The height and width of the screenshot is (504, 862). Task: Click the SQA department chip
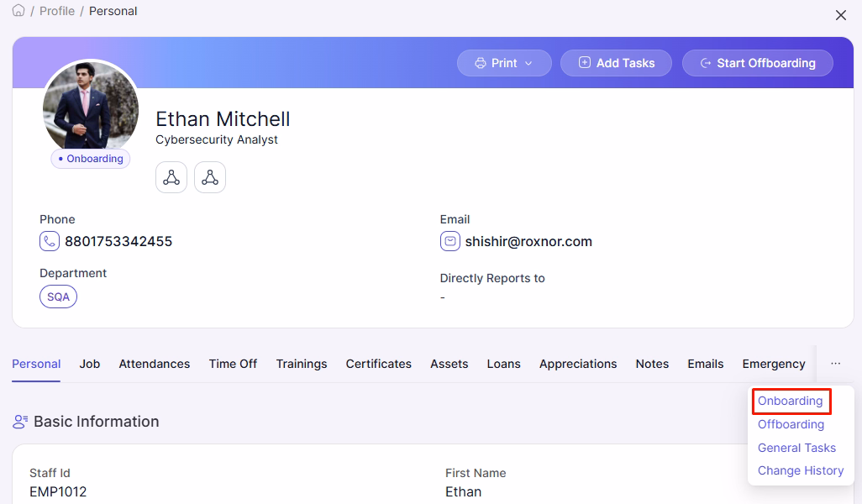click(58, 296)
